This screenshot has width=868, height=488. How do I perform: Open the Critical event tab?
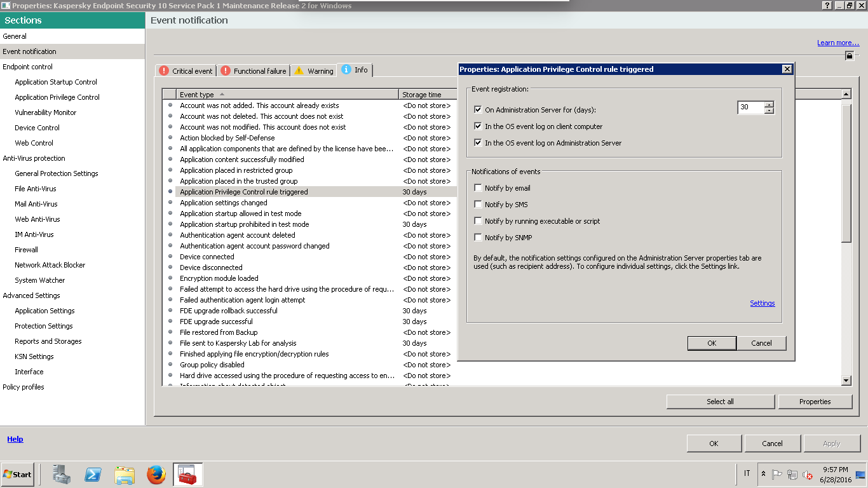click(x=186, y=71)
